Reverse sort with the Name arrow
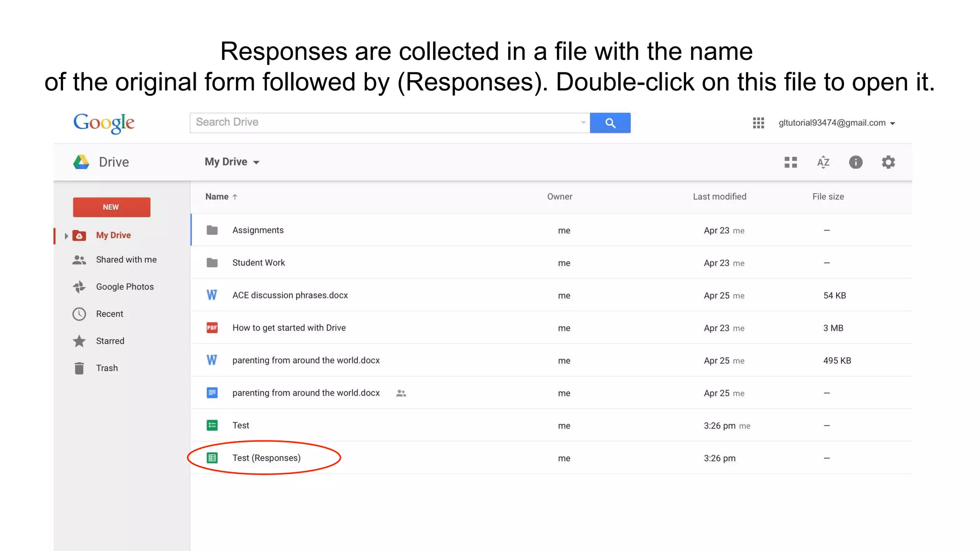Image resolution: width=980 pixels, height=551 pixels. click(x=235, y=197)
